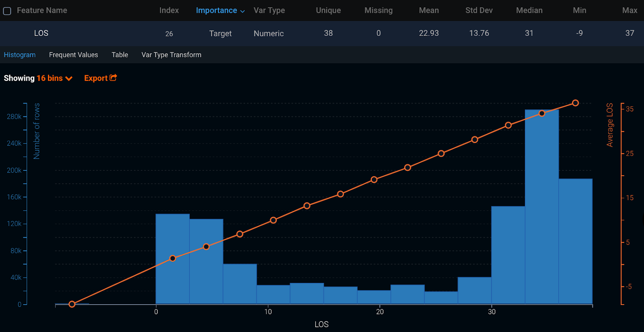This screenshot has height=332, width=644.
Task: Click the Export share icon
Action: click(113, 77)
